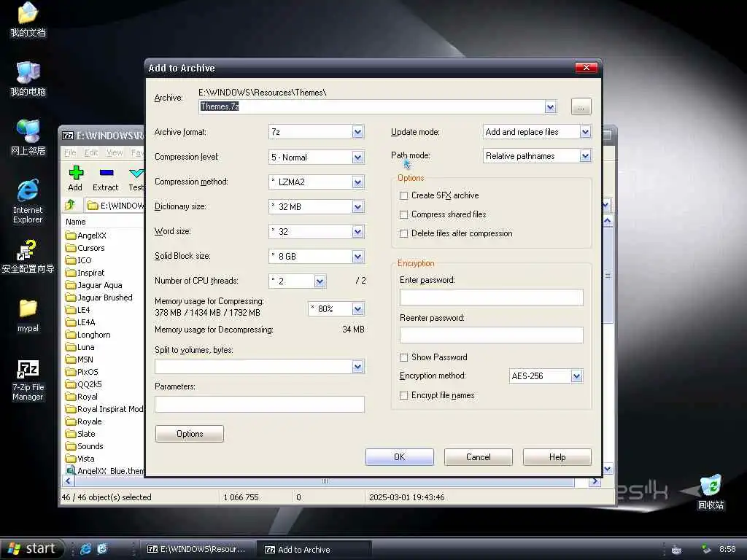Select the AngelXX Blue theme file

[105, 471]
